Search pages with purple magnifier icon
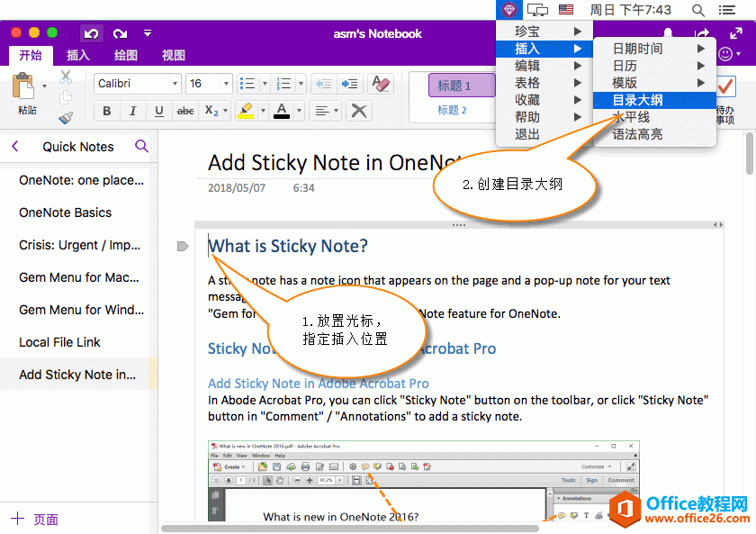Viewport: 756px width, 534px height. coord(141,146)
